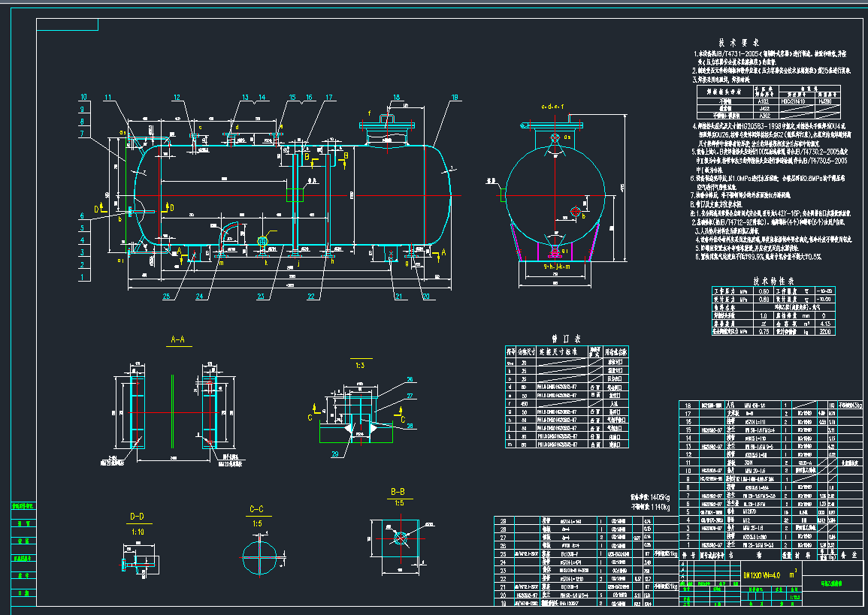Click callout number 25 below the tank
868x615 pixels.
pos(167,297)
